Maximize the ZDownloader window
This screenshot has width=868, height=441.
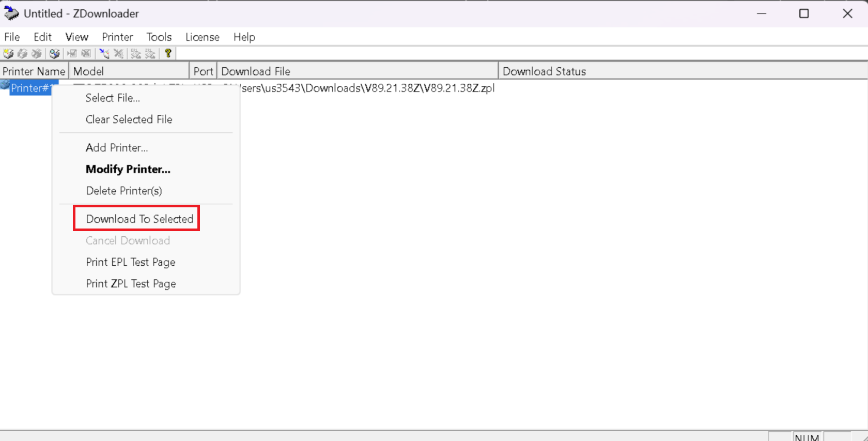(x=804, y=13)
